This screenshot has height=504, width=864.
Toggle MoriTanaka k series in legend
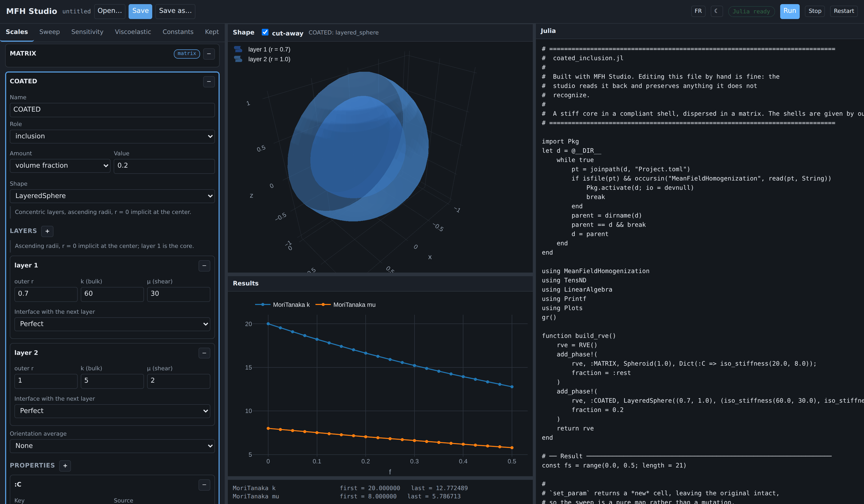pyautogui.click(x=283, y=304)
